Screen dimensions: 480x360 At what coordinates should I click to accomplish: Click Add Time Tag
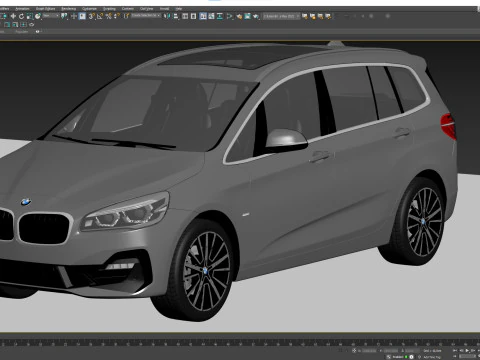pyautogui.click(x=432, y=357)
